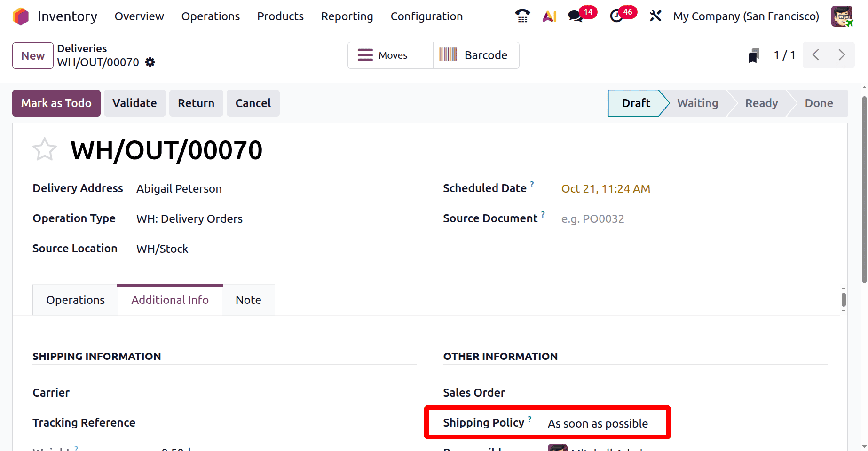Switch to the Note tab

pyautogui.click(x=248, y=300)
